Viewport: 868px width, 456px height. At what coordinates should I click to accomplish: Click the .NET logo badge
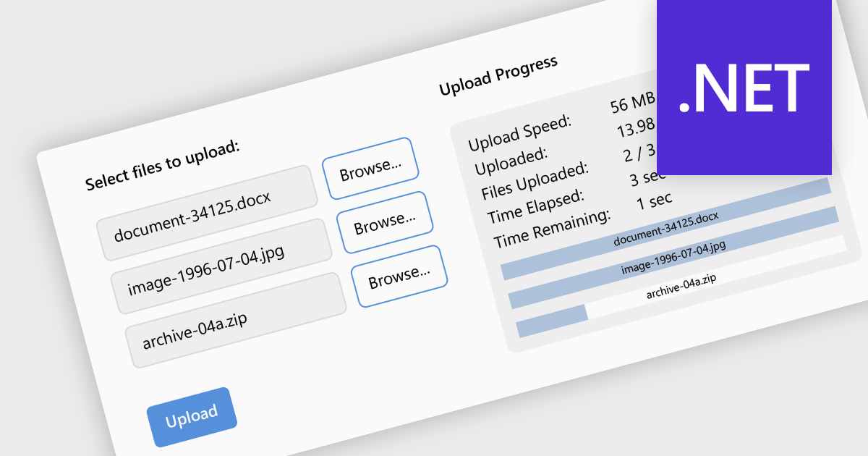744,87
